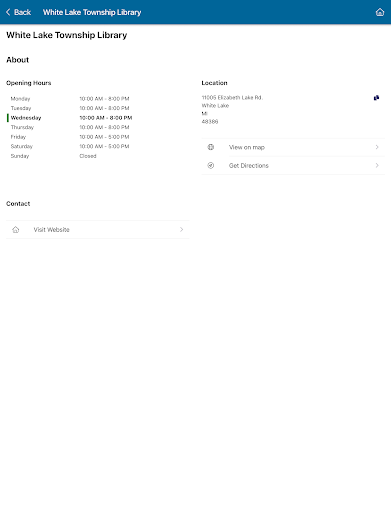Click the Location heading
This screenshot has height=512, width=391.
tap(214, 83)
